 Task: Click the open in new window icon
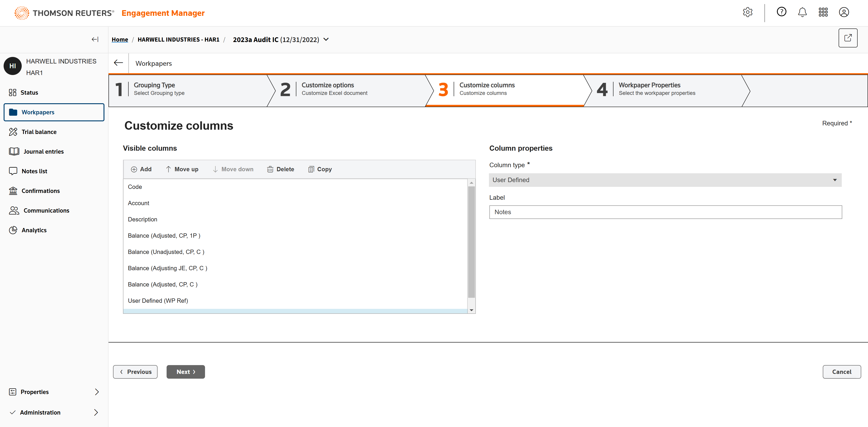(x=848, y=38)
